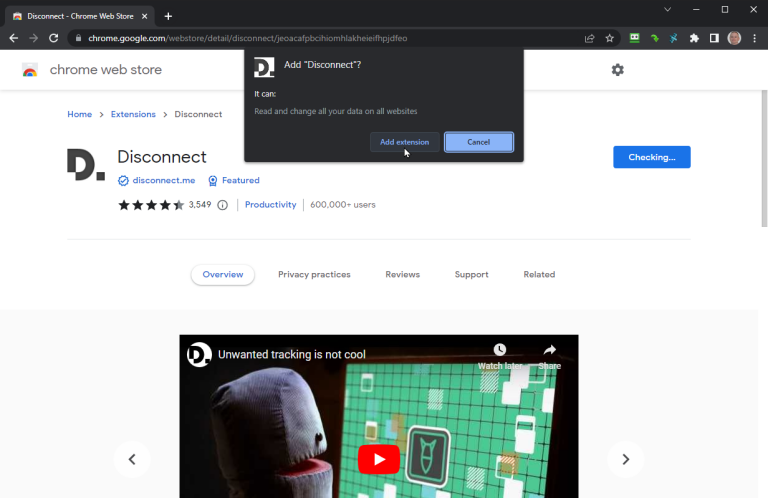
Task: Show the previous carousel slide
Action: [x=132, y=459]
